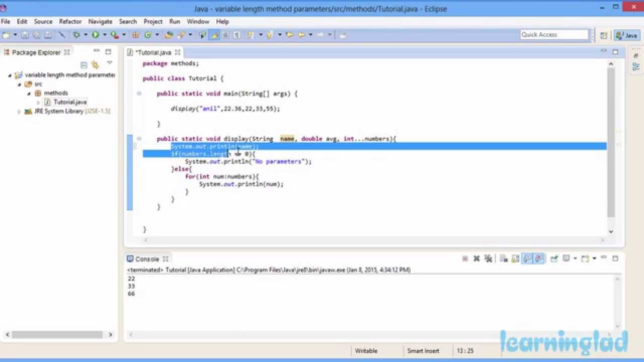Viewport: 644px width, 362px height.
Task: Select Tutorial.java in Package Explorer tree
Action: (x=70, y=102)
